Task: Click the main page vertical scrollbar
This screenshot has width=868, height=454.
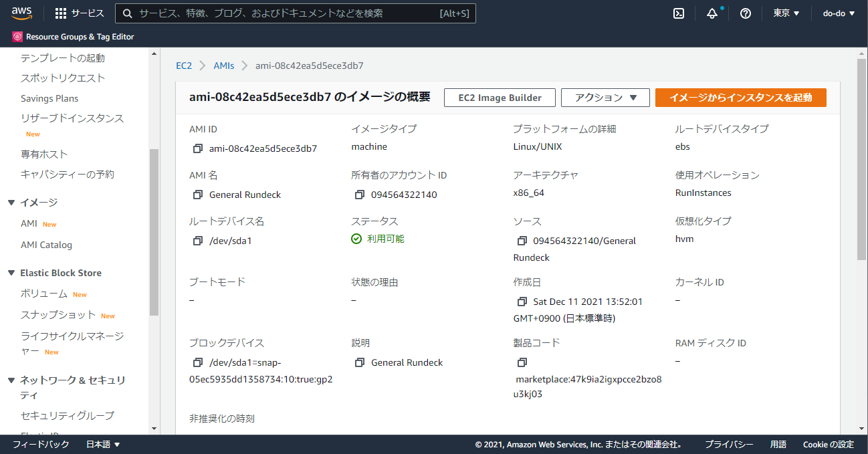Action: tap(862, 160)
